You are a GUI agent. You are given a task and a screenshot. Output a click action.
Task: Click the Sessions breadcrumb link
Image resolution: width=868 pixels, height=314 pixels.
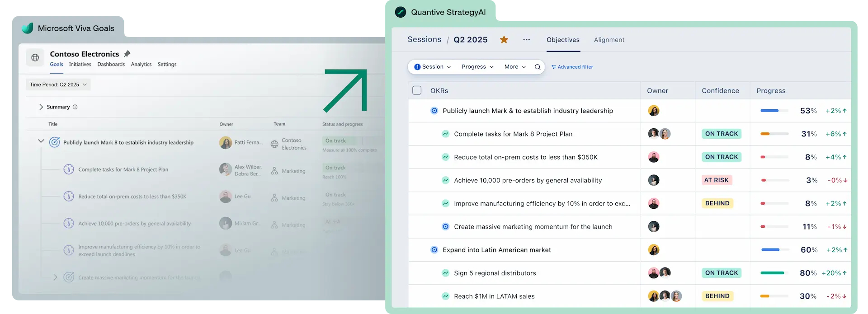(424, 39)
